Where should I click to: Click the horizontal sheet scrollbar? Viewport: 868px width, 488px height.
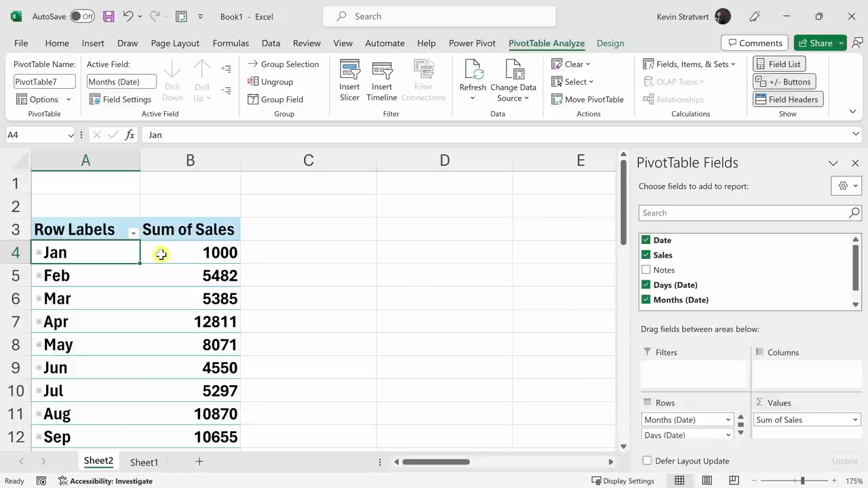point(435,462)
